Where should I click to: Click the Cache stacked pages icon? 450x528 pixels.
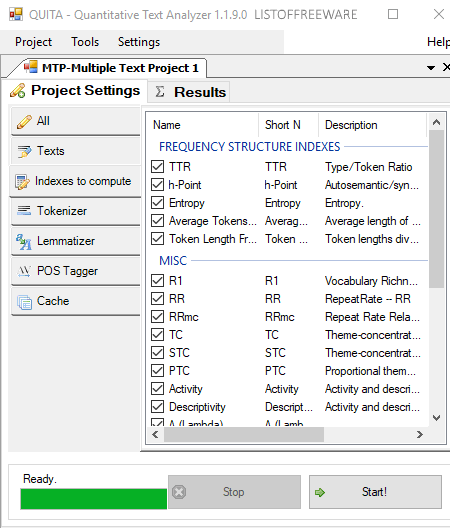25,302
